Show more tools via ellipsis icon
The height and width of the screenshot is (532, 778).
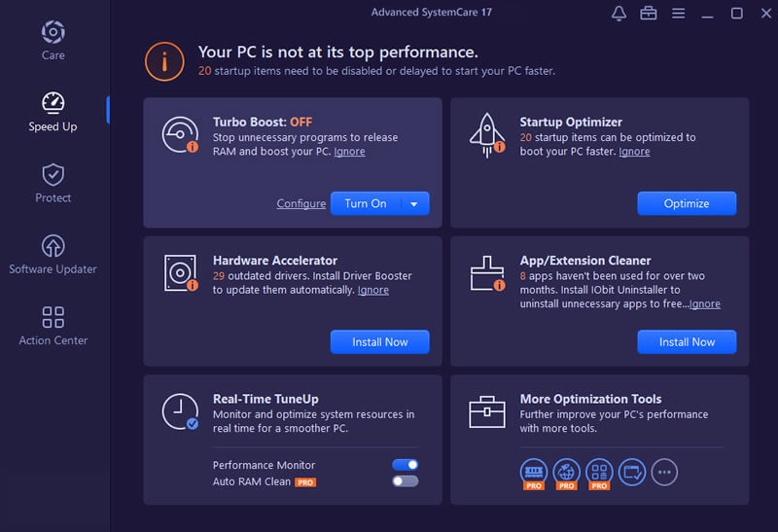(x=664, y=472)
